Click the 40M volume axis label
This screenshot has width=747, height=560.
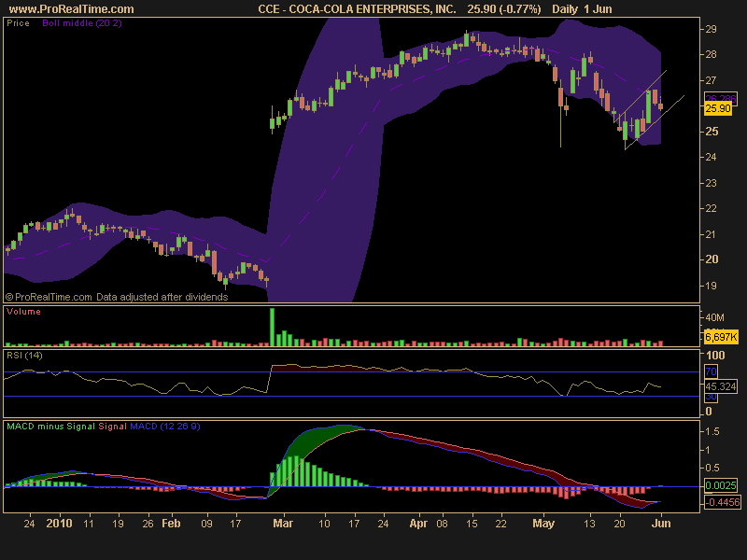pos(714,317)
